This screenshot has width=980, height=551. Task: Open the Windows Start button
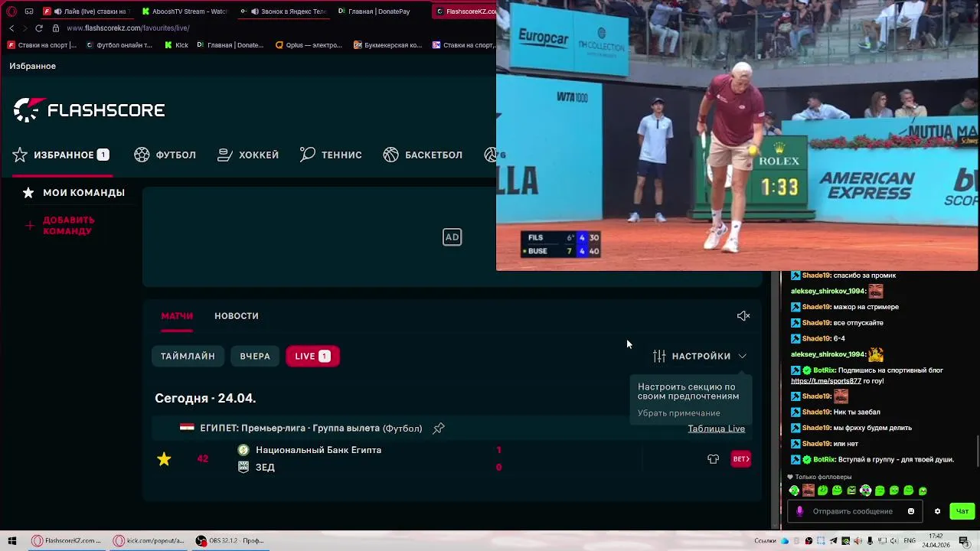tap(11, 541)
